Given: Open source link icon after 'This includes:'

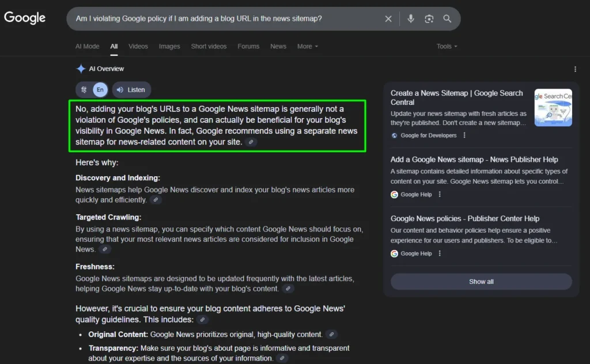Looking at the screenshot, I should [x=202, y=320].
